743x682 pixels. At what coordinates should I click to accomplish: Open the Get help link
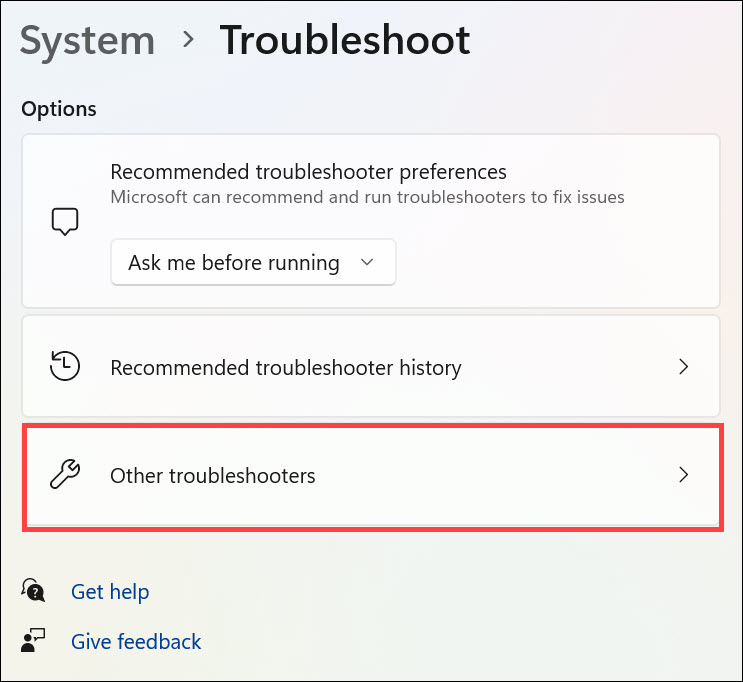point(110,592)
